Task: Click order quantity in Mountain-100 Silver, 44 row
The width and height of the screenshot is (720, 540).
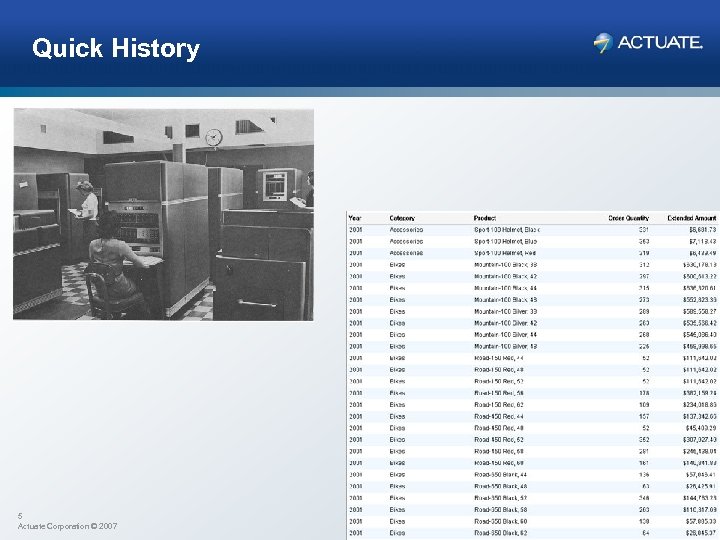Action: point(643,335)
